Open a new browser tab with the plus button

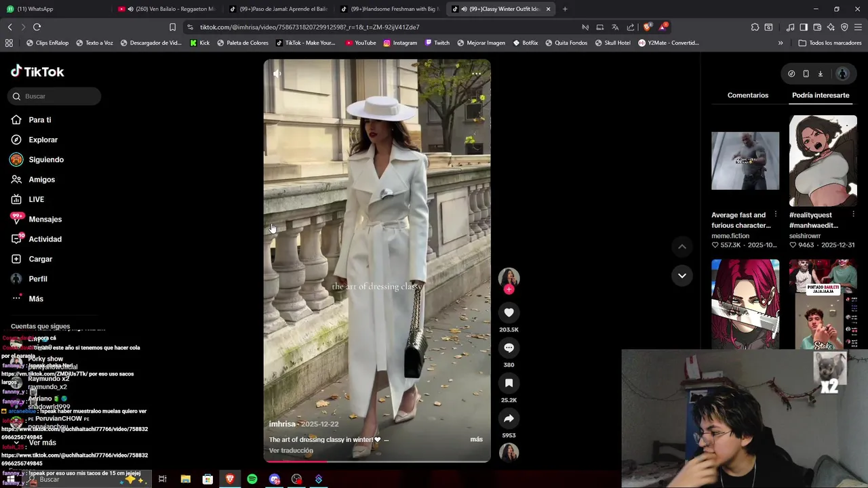565,9
